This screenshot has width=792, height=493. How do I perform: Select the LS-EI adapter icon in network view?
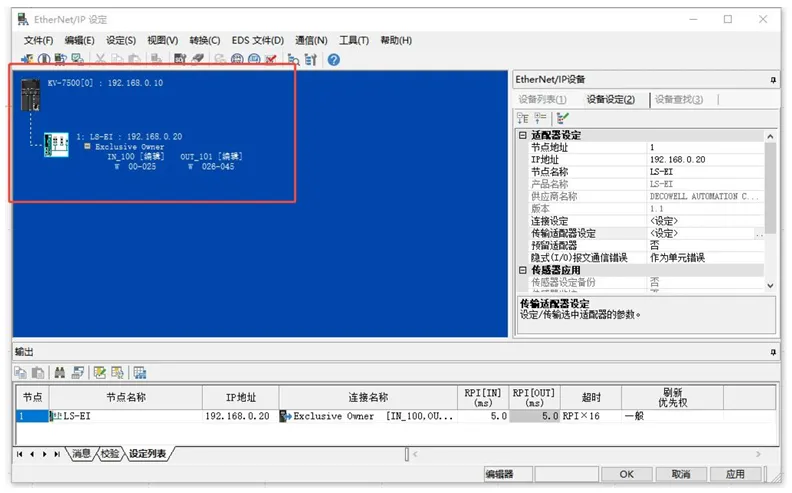[53, 146]
